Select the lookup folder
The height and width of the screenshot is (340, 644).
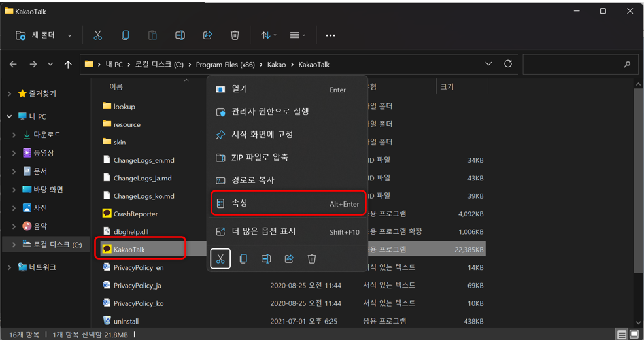124,107
